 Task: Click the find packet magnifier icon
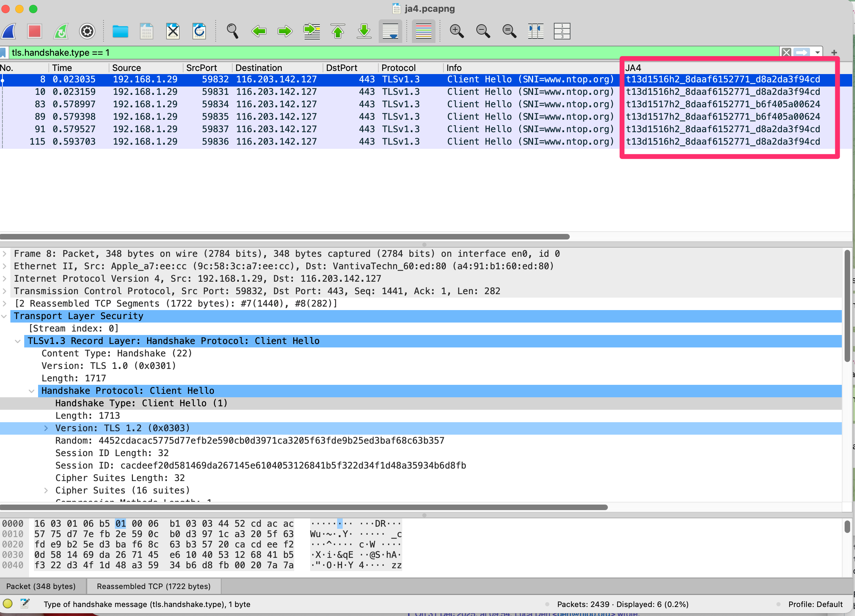coord(232,31)
